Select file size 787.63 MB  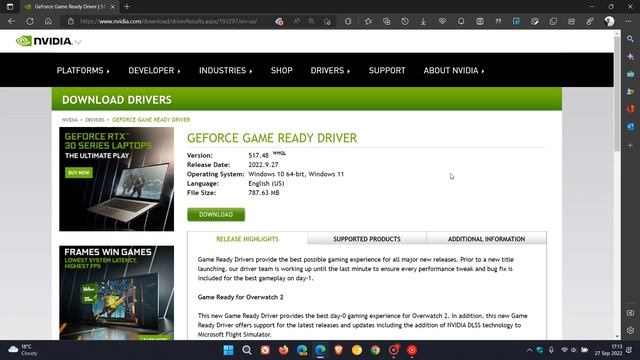(x=264, y=193)
